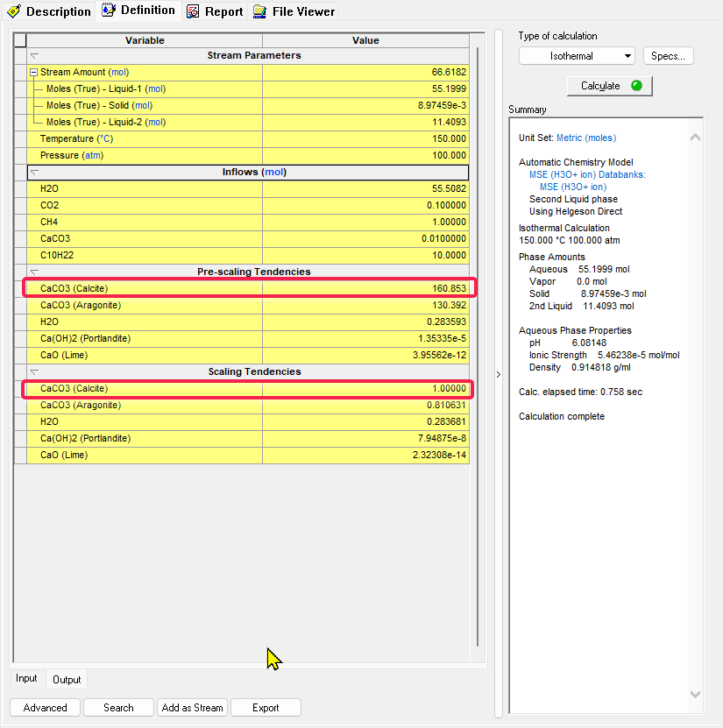Click the mol unit link in Inflows header
This screenshot has width=723, height=728.
273,173
